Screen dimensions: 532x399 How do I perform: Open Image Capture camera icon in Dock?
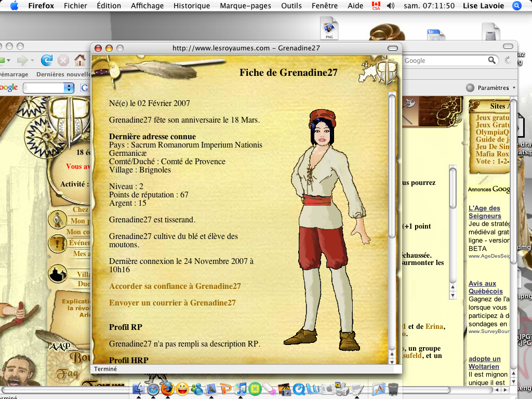click(284, 389)
